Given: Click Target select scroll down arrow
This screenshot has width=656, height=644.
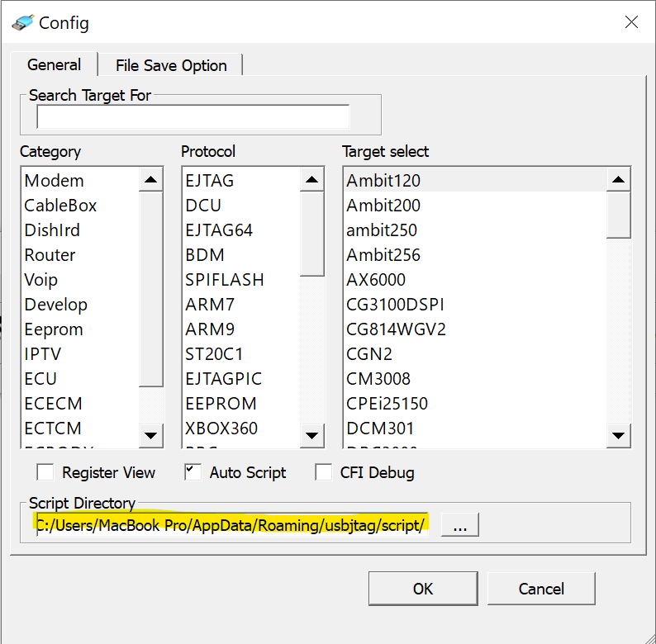Looking at the screenshot, I should tap(619, 435).
